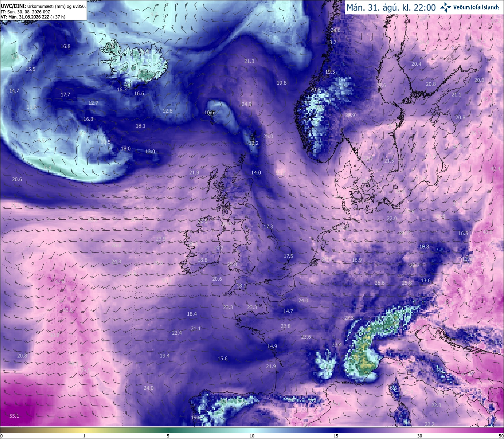This screenshot has width=504, height=439.
Task: Click the 21.3 value north of Scotland
Action: click(x=249, y=61)
